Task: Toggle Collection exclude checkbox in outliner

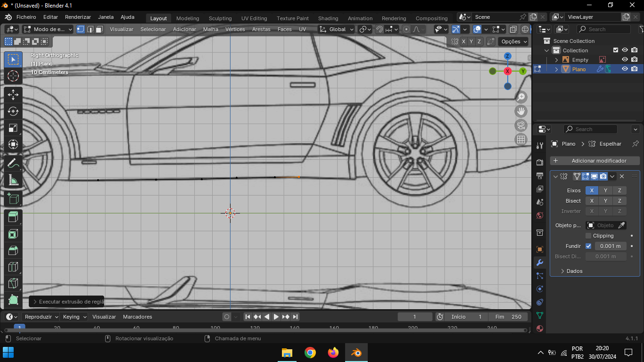Action: [x=615, y=50]
